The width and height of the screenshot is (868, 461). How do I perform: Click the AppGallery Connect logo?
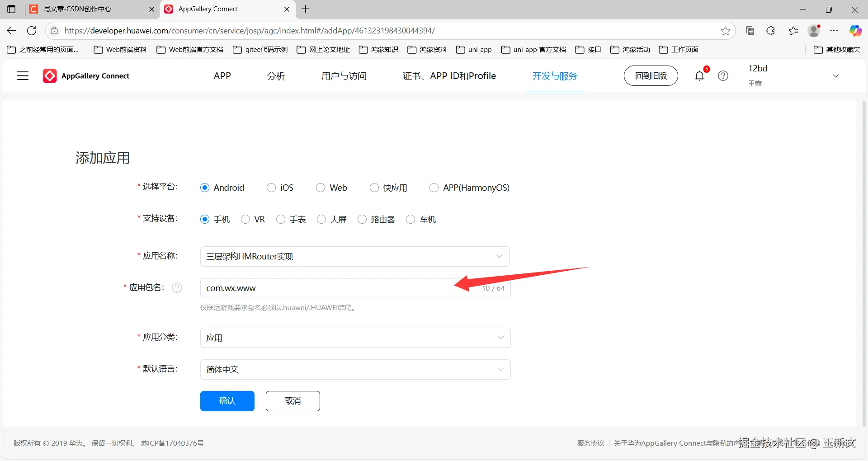point(86,76)
